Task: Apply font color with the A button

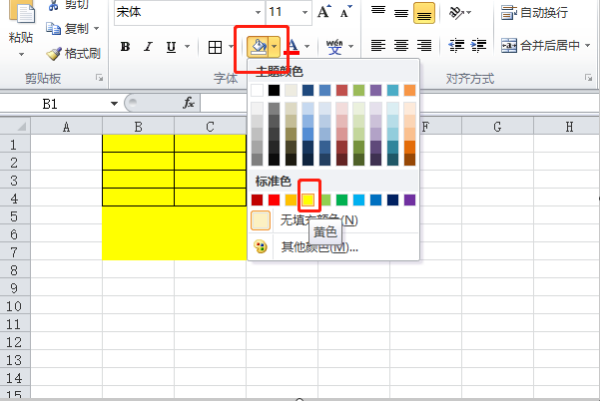Action: click(293, 47)
